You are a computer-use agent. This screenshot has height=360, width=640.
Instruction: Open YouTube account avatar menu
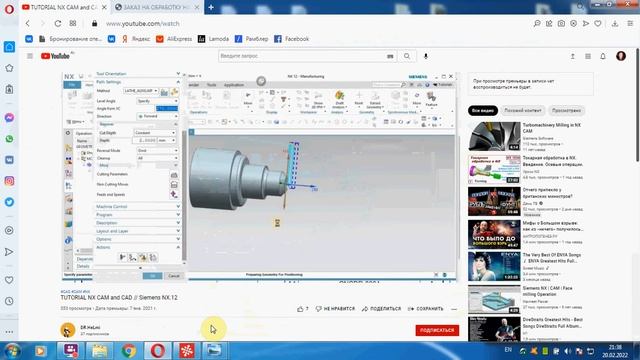(x=621, y=56)
